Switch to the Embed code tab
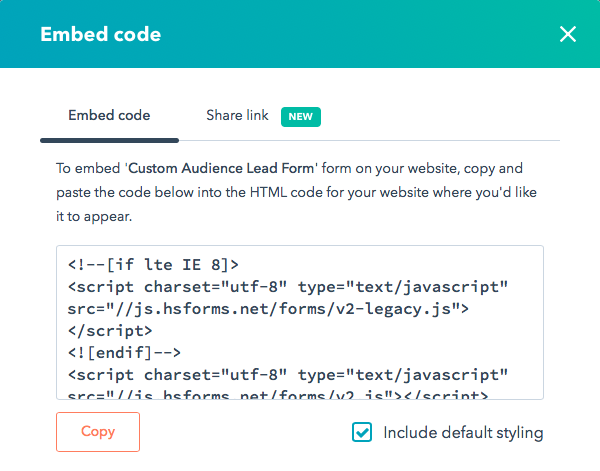This screenshot has height=471, width=600. pyautogui.click(x=109, y=116)
